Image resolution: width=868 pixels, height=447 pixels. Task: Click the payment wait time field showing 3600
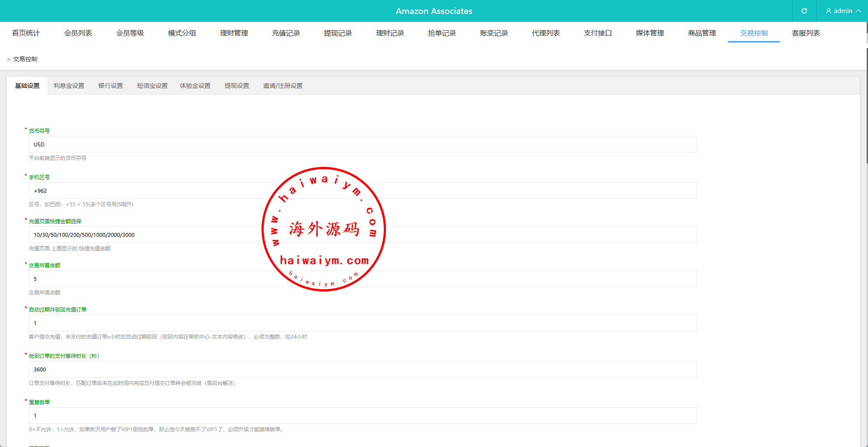pyautogui.click(x=362, y=369)
